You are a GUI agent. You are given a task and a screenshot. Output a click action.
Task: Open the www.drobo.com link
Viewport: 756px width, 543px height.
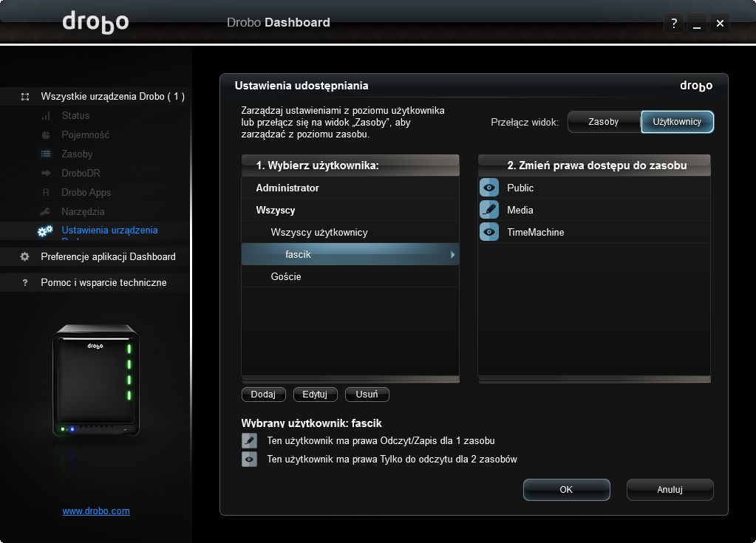[96, 510]
